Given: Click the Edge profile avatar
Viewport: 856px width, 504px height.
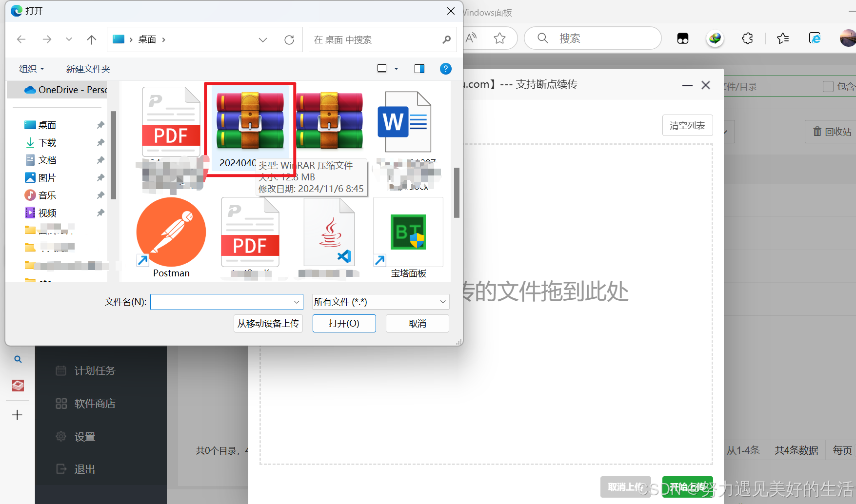Looking at the screenshot, I should tap(848, 38).
